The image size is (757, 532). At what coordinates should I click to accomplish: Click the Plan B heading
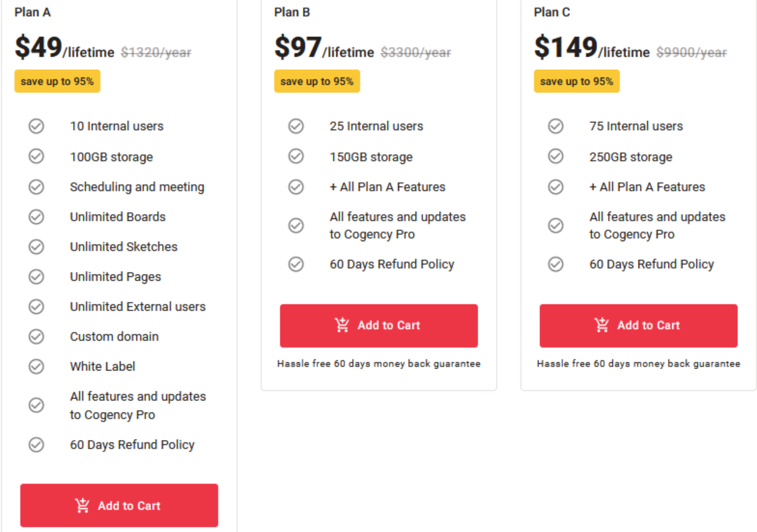(292, 12)
